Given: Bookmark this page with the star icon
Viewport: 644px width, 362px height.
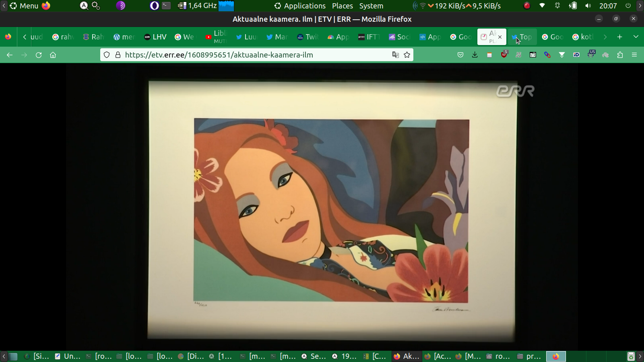Looking at the screenshot, I should (407, 55).
